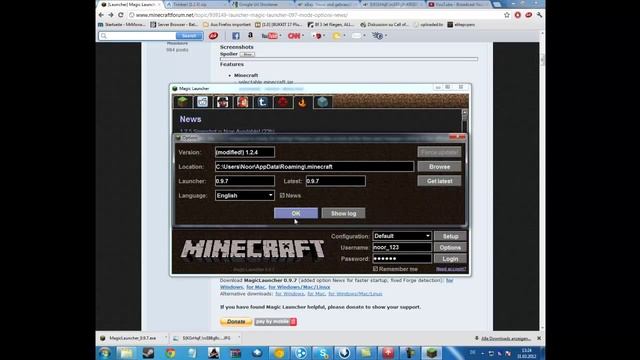Click the JPG download item in downloads bar

coord(206,338)
